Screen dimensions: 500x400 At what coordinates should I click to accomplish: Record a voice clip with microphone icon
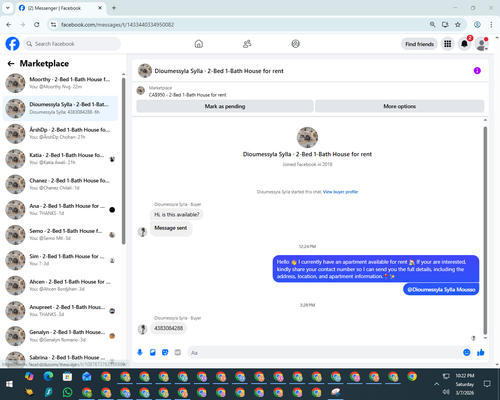[x=140, y=352]
